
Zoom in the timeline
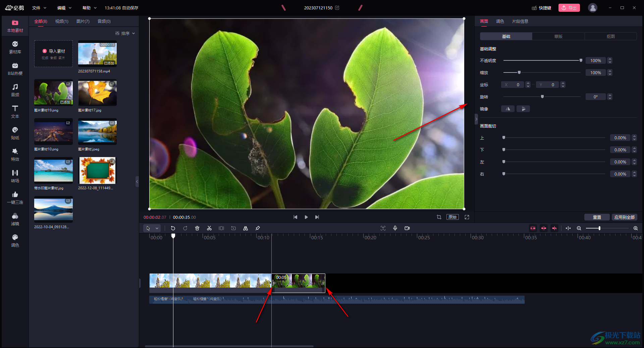[x=636, y=228]
